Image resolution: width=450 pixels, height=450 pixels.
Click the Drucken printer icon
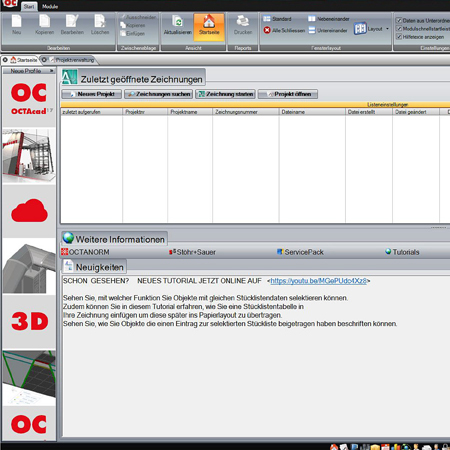pyautogui.click(x=243, y=21)
